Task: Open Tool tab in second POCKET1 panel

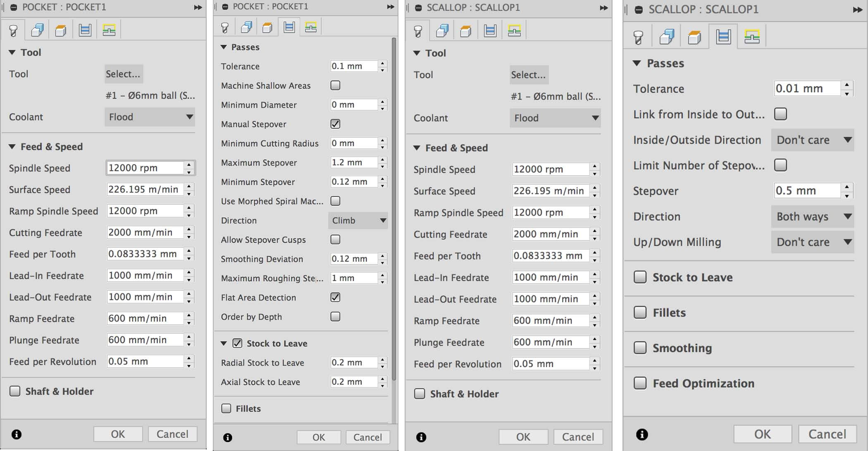Action: pyautogui.click(x=225, y=28)
